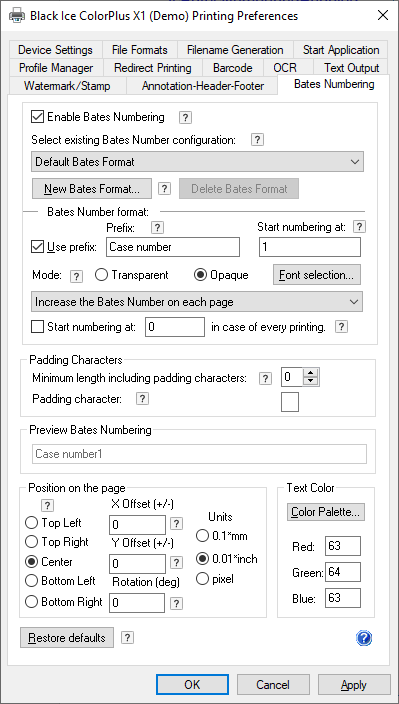Click help icon for Padding character
The width and height of the screenshot is (399, 704).
click(142, 399)
